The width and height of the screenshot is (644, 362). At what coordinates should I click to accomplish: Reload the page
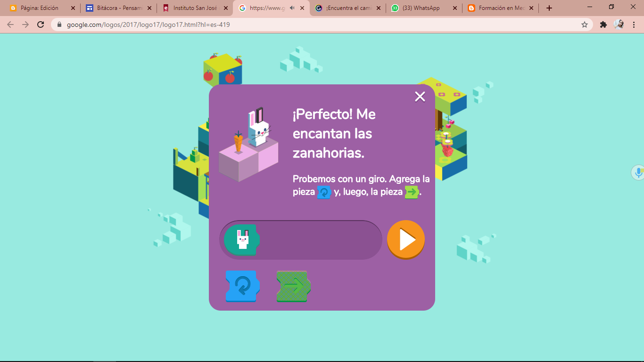[41, 25]
